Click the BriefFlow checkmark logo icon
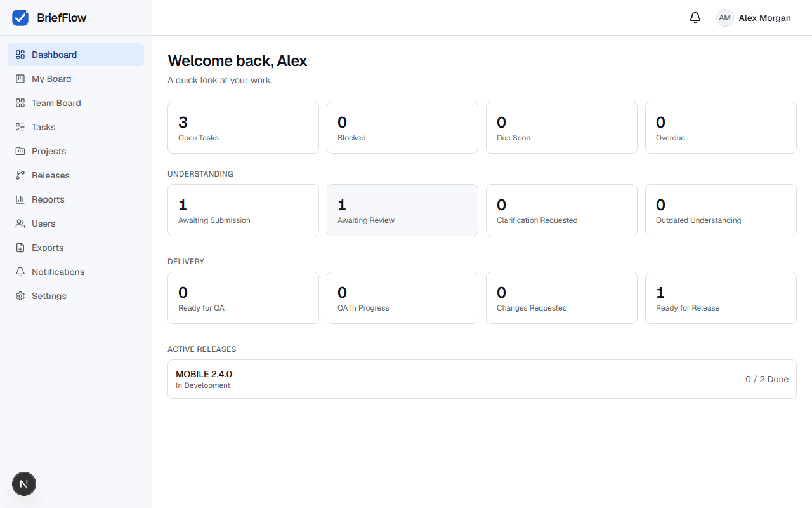Screen dimensions: 812x508 (20, 18)
